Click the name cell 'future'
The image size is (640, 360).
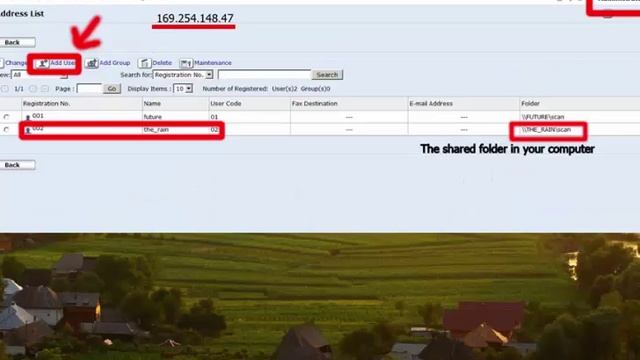pos(153,117)
